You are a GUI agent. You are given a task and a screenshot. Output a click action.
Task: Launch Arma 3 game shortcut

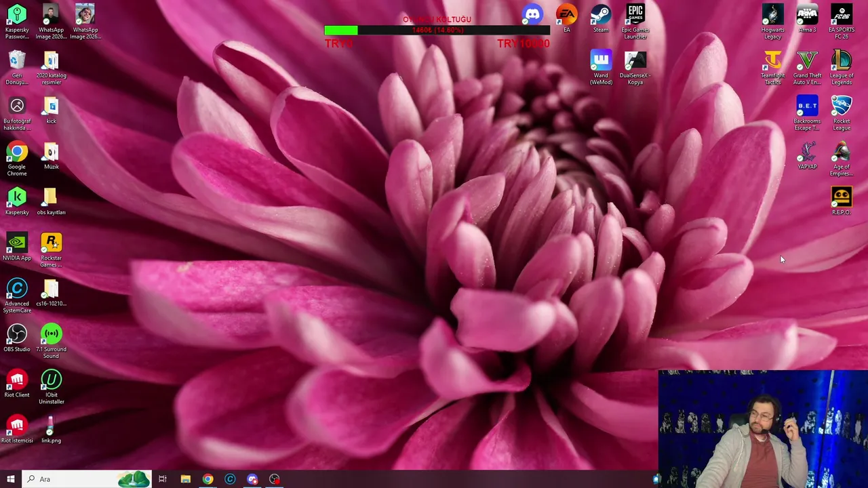[x=807, y=18]
